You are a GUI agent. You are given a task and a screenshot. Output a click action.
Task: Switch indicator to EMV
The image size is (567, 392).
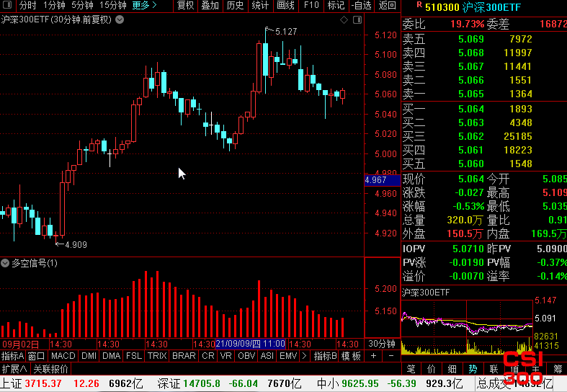pos(288,356)
